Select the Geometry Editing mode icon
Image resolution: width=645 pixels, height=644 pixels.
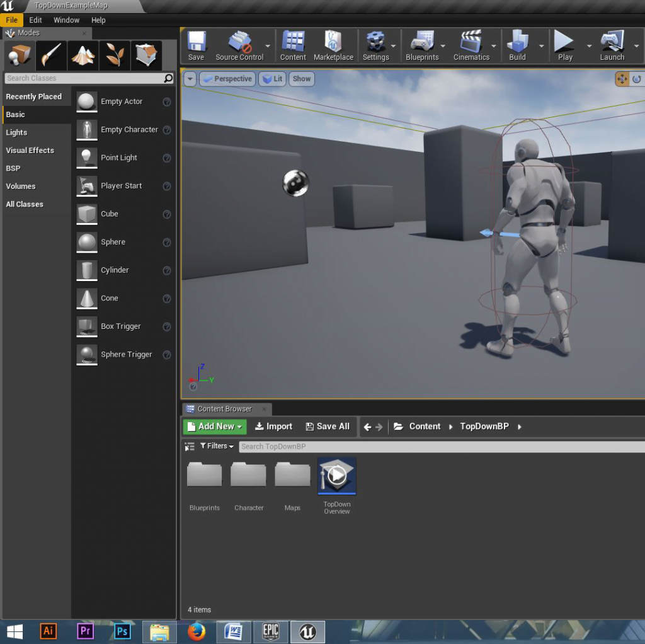pyautogui.click(x=146, y=55)
